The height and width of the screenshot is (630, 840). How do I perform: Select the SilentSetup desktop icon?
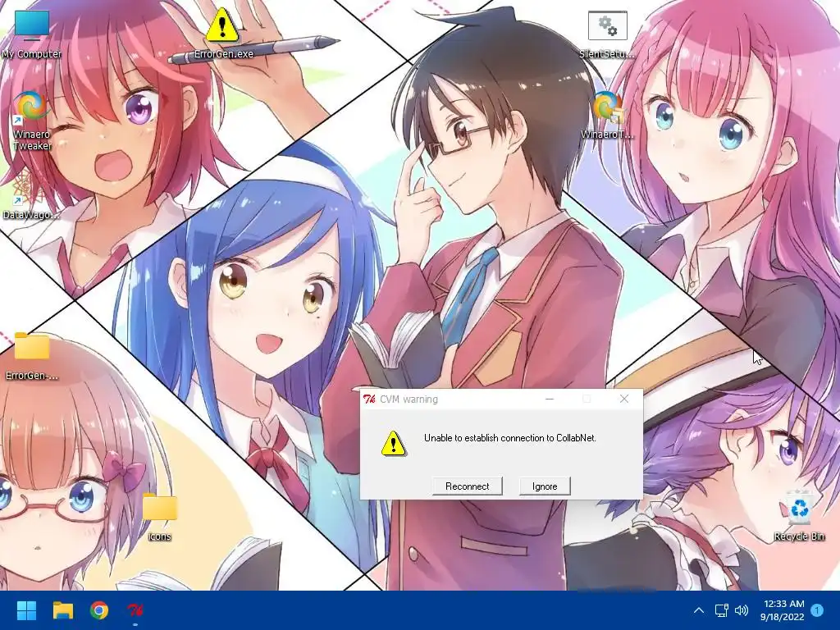(607, 34)
